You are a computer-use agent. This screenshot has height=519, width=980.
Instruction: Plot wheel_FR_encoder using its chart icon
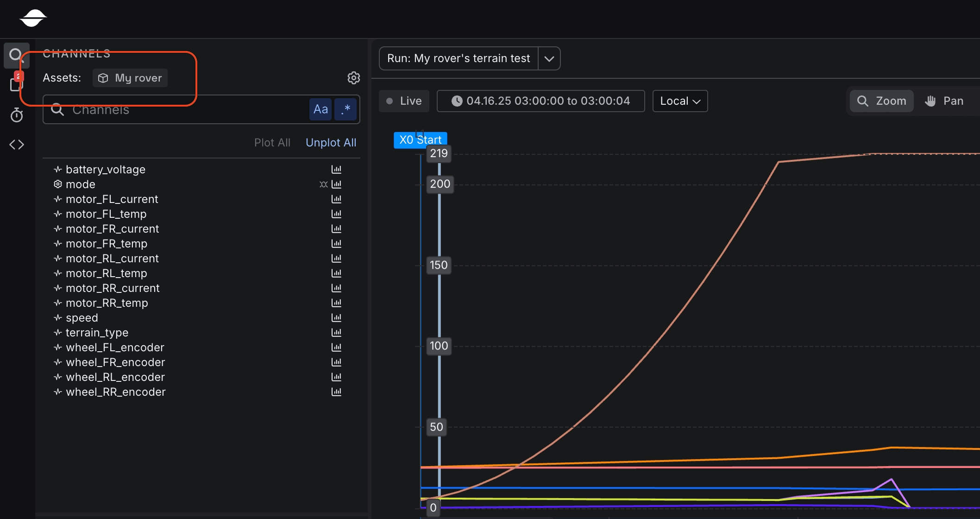(x=337, y=362)
